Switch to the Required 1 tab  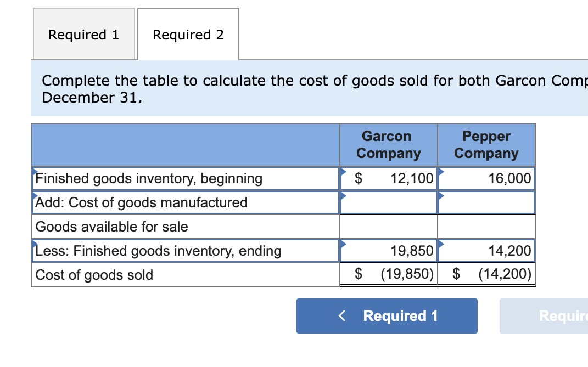(83, 34)
